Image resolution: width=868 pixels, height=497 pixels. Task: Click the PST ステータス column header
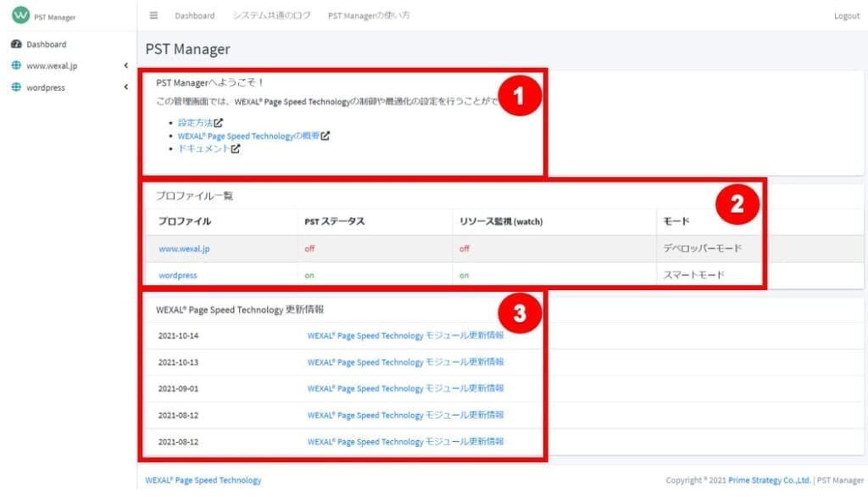click(334, 221)
